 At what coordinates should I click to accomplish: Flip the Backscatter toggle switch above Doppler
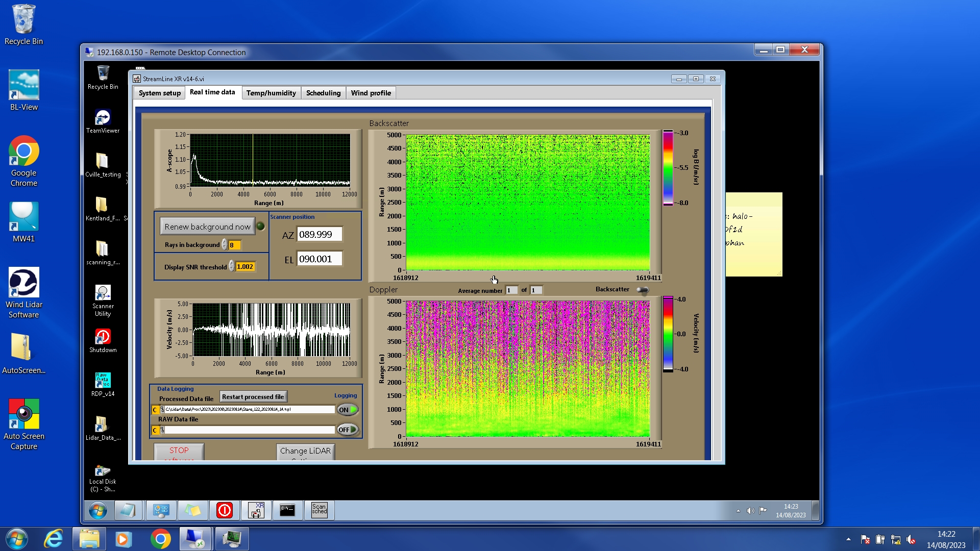643,290
